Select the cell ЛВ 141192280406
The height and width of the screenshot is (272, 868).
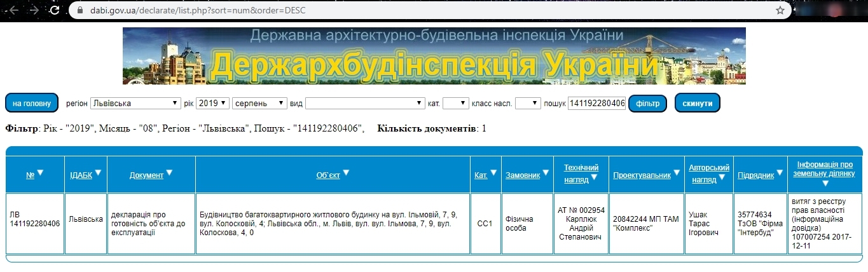tap(35, 223)
